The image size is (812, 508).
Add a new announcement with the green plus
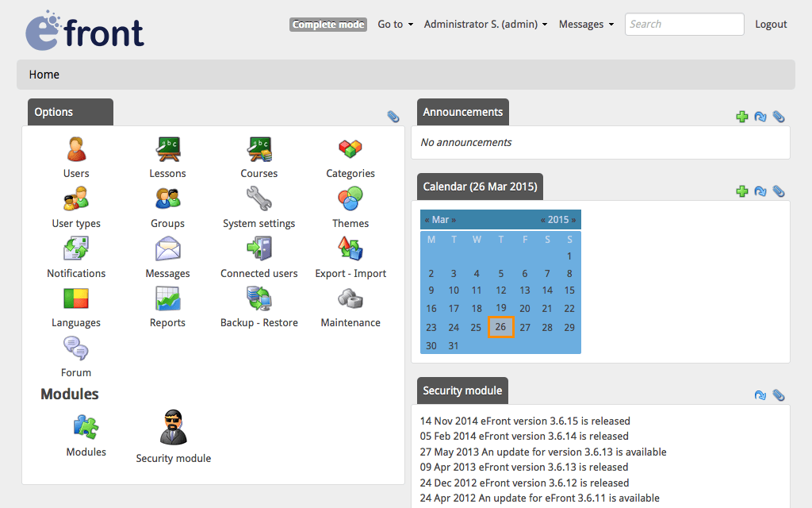(742, 116)
